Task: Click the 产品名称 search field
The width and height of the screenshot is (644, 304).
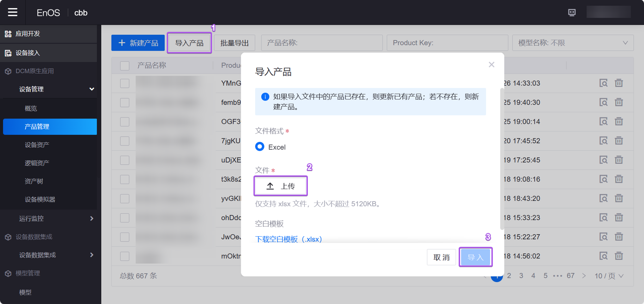Action: point(321,43)
